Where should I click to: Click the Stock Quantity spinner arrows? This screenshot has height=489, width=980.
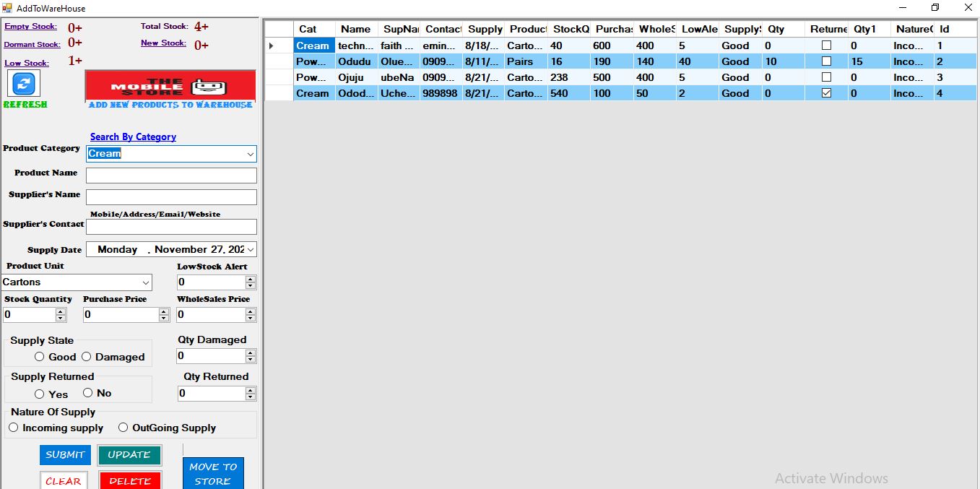point(61,315)
